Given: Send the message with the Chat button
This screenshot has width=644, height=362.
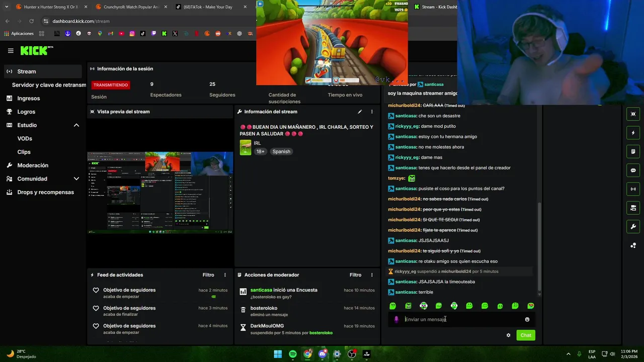Looking at the screenshot, I should click(x=525, y=335).
